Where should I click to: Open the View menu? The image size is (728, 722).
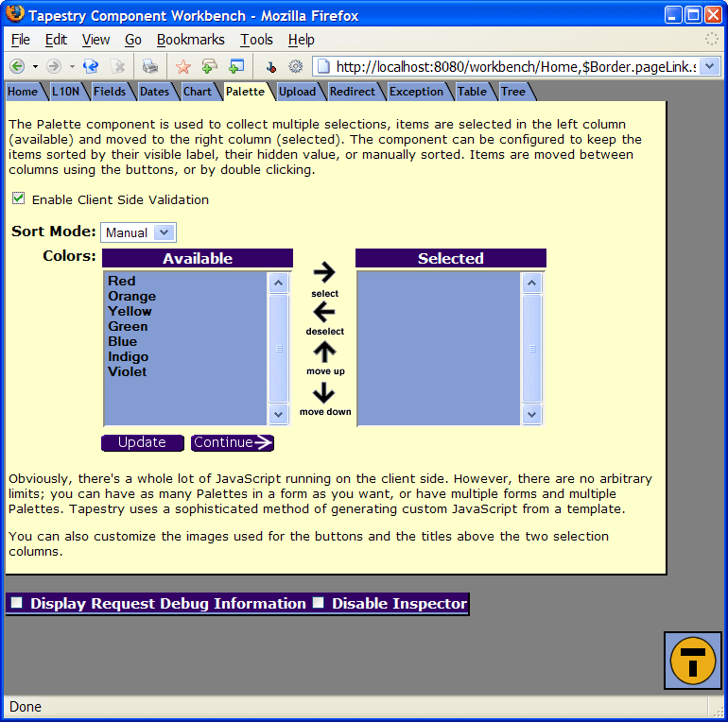[95, 40]
